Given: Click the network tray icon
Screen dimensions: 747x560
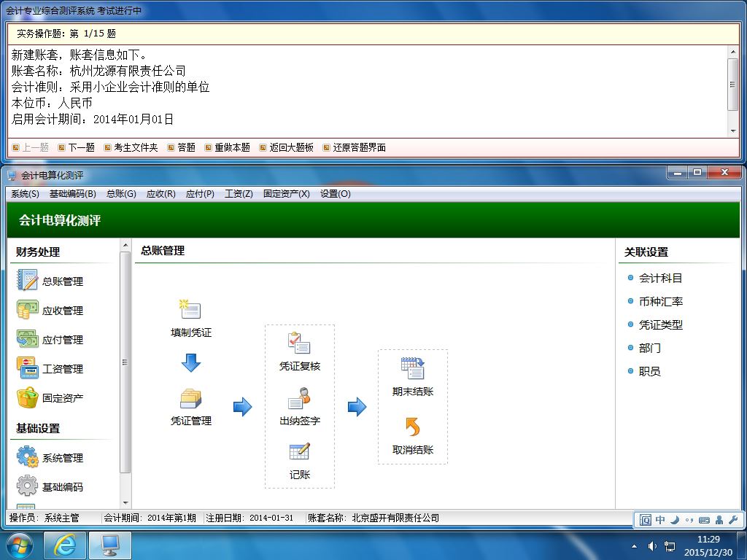Looking at the screenshot, I should point(670,546).
